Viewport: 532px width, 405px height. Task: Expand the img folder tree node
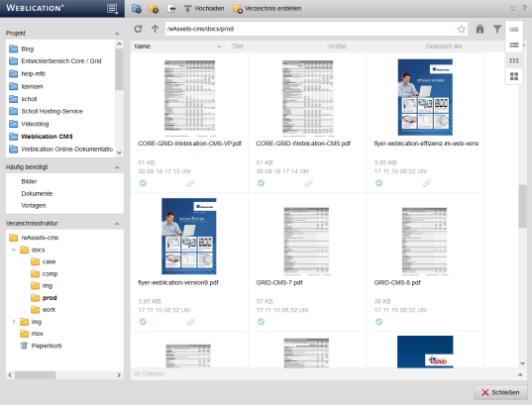pos(14,321)
